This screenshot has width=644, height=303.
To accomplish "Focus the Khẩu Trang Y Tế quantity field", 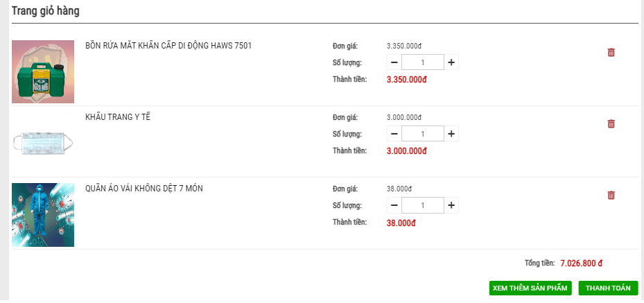I will 423,134.
